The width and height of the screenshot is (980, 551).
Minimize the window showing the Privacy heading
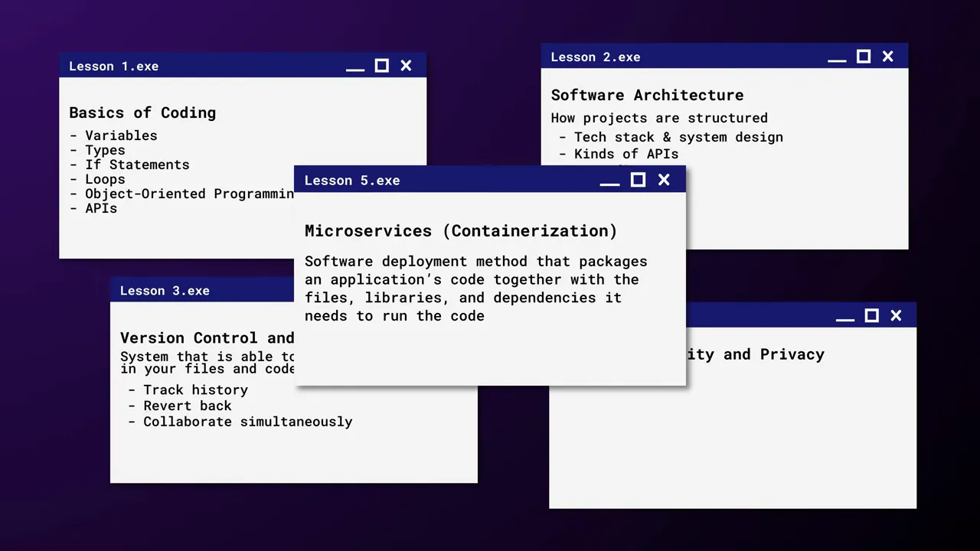point(845,320)
